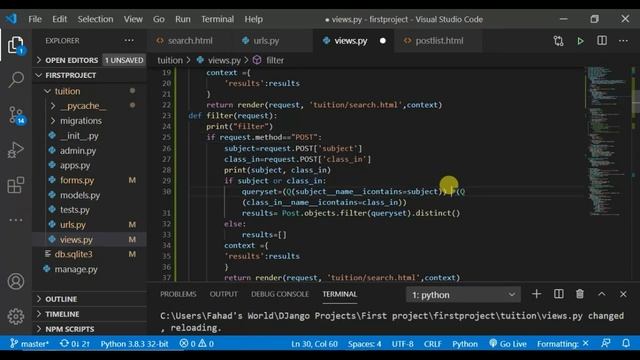Click Ln 30, Col 60 cursor position
Screen dimensions: 640x360
[314, 344]
